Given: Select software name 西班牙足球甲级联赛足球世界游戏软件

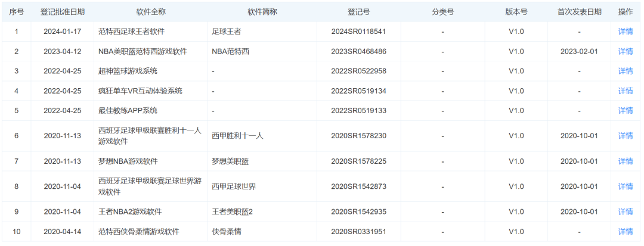Looking at the screenshot, I should click(150, 186).
